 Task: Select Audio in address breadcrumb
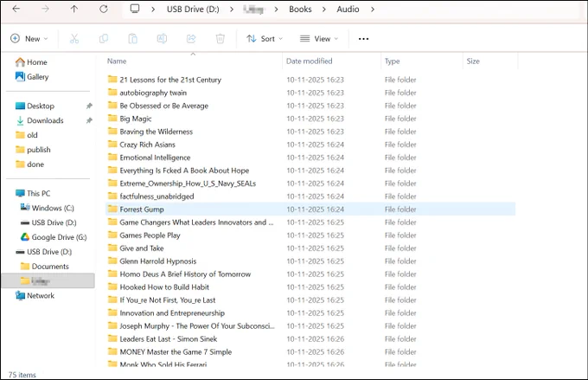(348, 9)
